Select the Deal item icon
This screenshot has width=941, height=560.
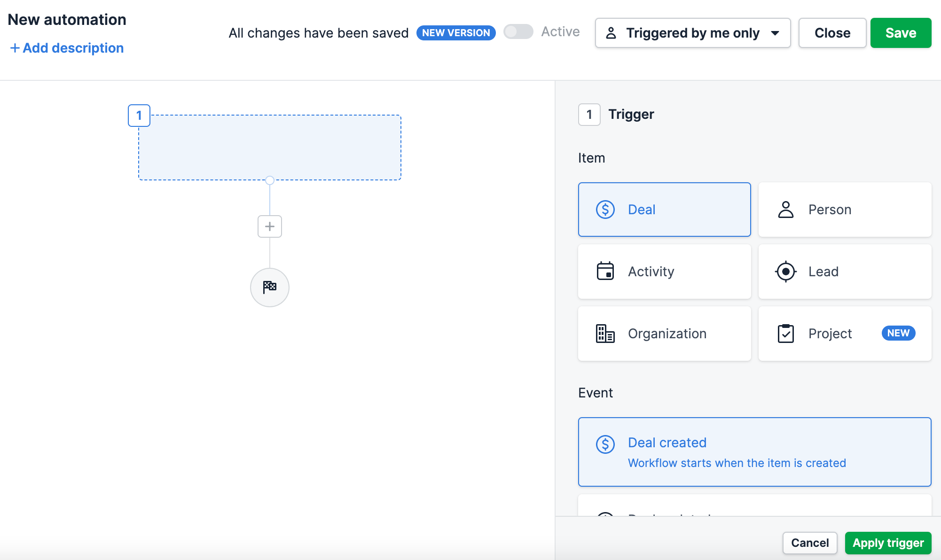(x=606, y=210)
